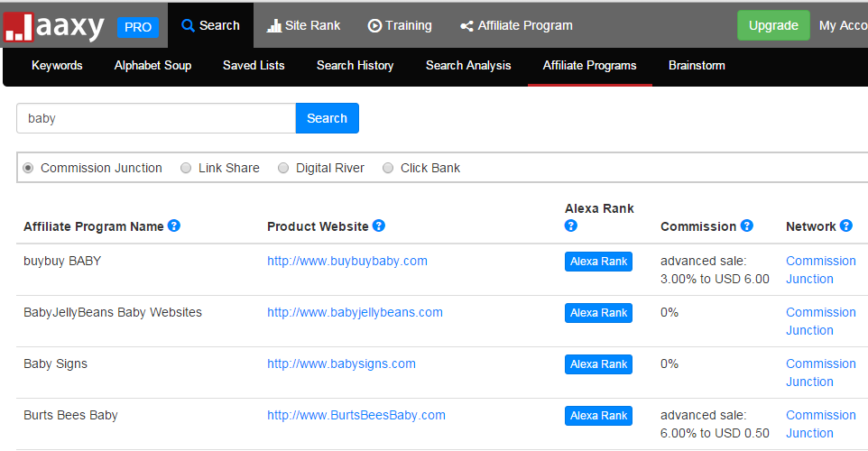The height and width of the screenshot is (451, 868).
Task: Open help icon beside Network header
Action: (845, 225)
